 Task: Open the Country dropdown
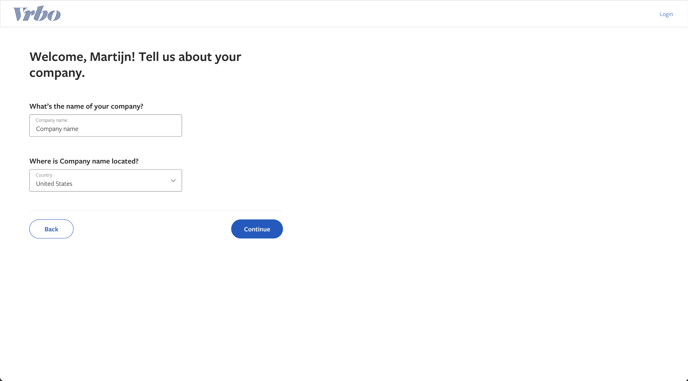tap(105, 180)
